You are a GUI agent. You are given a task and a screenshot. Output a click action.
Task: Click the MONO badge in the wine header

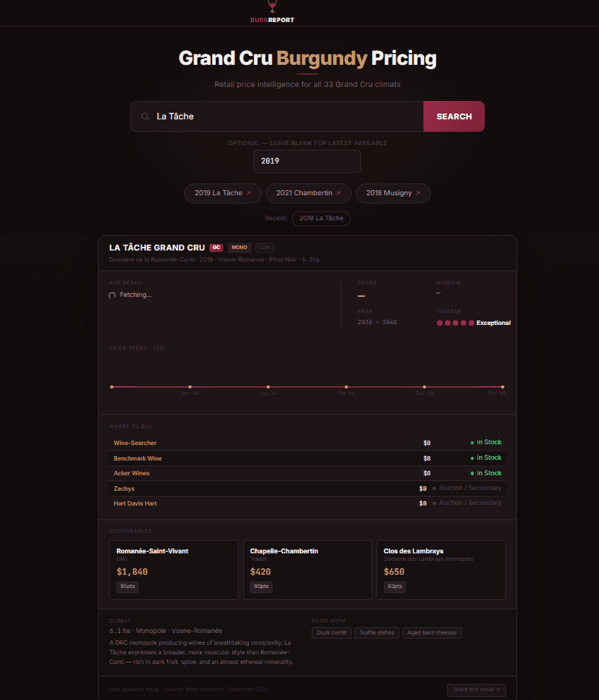click(x=239, y=247)
